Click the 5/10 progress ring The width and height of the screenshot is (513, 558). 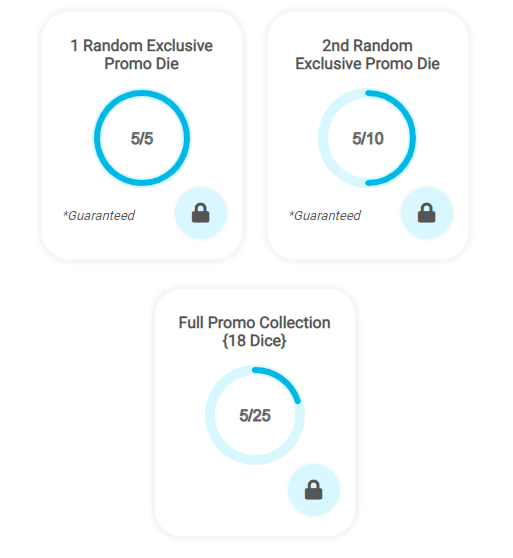[x=367, y=138]
